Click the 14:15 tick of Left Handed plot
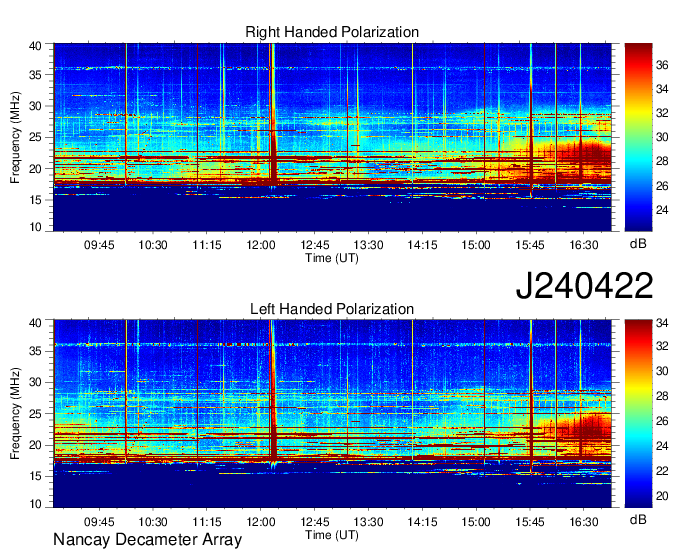Screen dimensions: 680x552 [422, 522]
